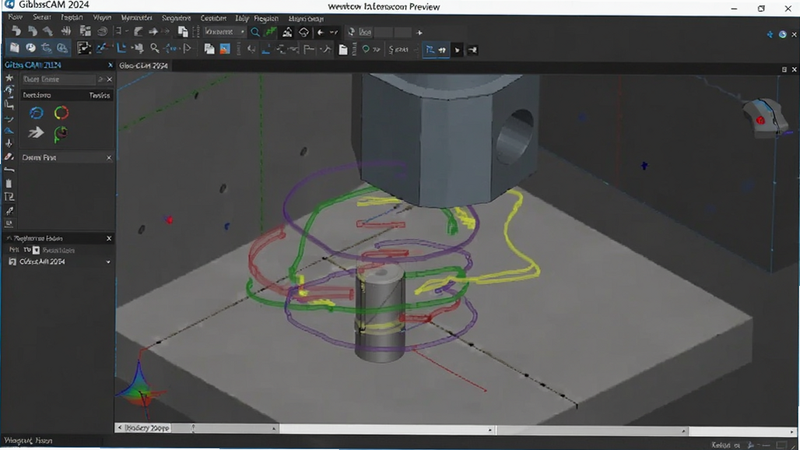Image resolution: width=800 pixels, height=450 pixels.
Task: Click the down-arrow tool in left vertical toolbar
Action: click(9, 144)
